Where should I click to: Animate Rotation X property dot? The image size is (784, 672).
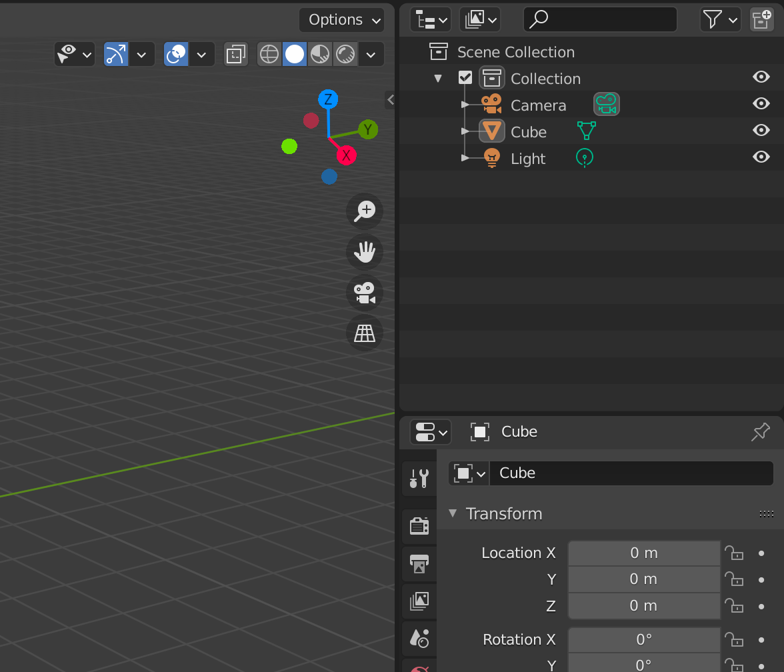(761, 639)
